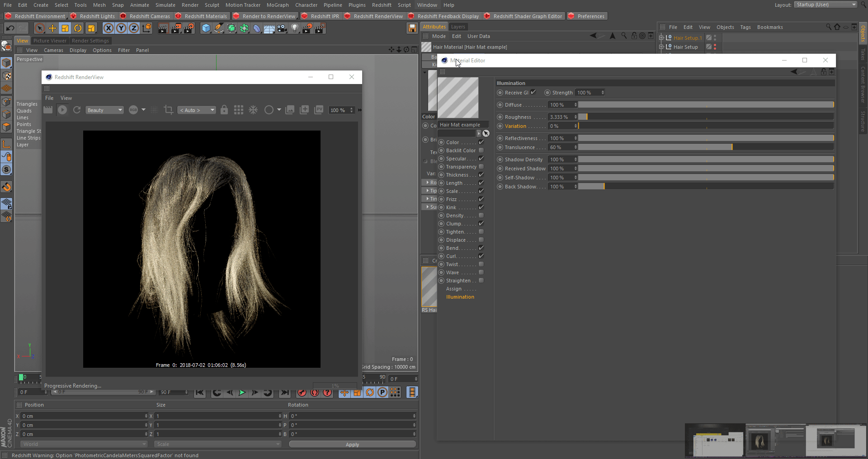Enable the Transparency channel checkbox
The width and height of the screenshot is (868, 459).
coord(481,167)
